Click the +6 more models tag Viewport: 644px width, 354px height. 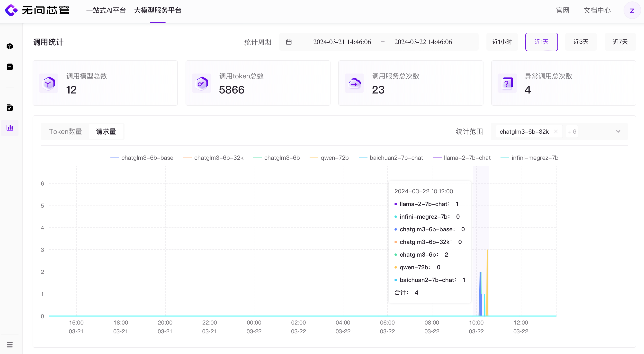tap(572, 132)
